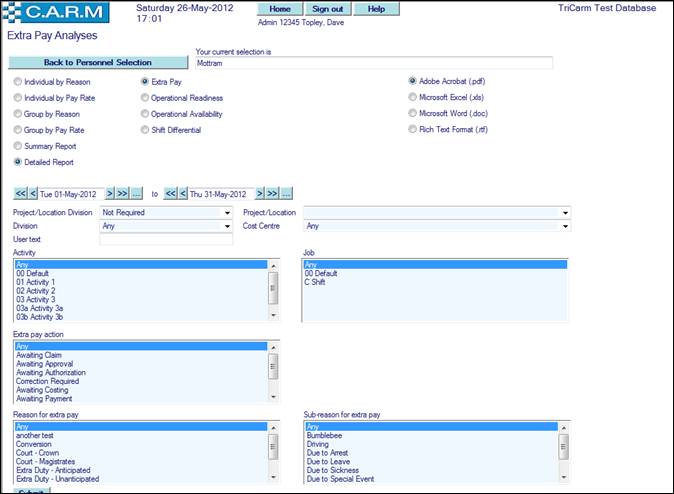The width and height of the screenshot is (674, 494).
Task: Select Microsoft Excel (.xls) output format
Action: (412, 98)
